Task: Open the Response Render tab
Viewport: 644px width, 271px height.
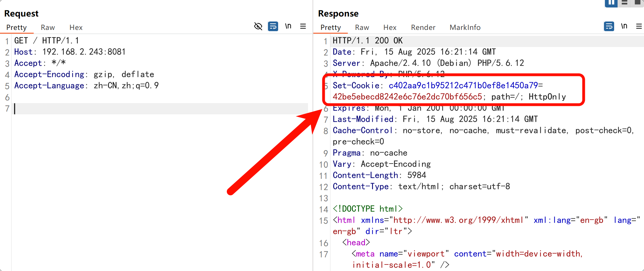Action: coord(423,27)
